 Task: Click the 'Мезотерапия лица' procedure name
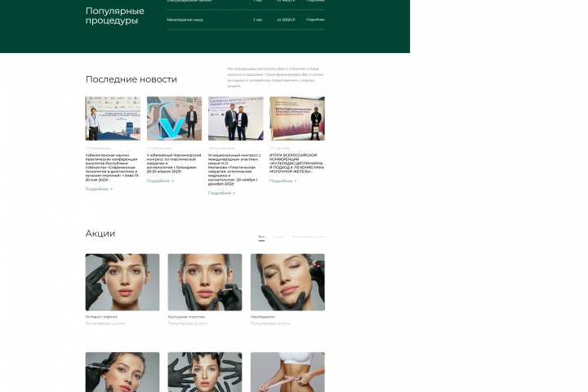coord(185,20)
